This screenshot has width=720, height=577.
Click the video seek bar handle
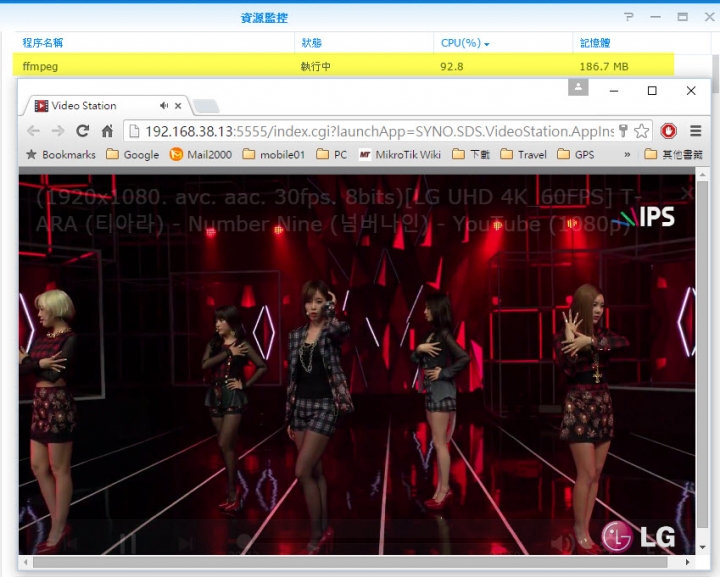tap(243, 542)
